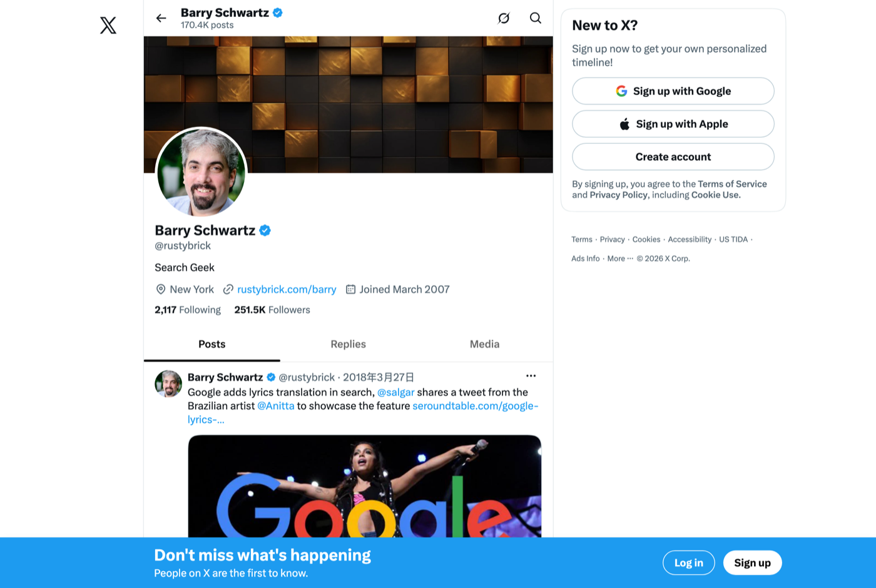Click the link icon before rustybrick.com/barry
876x588 pixels.
click(x=228, y=289)
